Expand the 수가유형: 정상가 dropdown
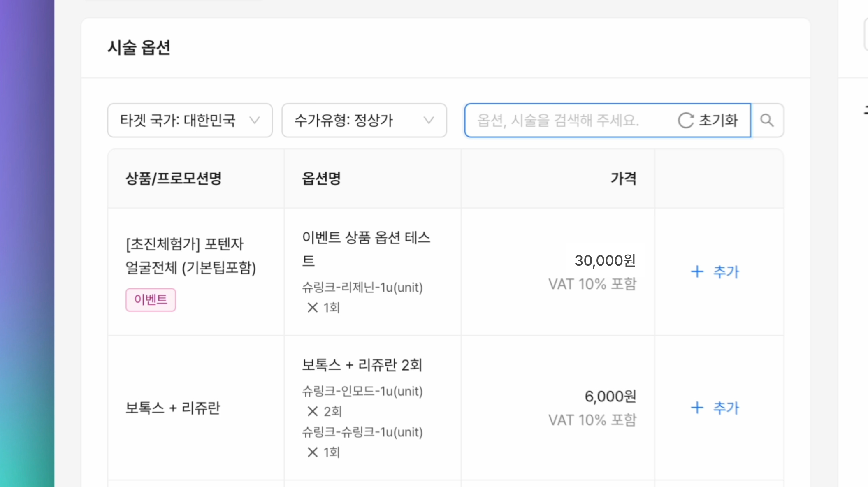The image size is (868, 487). point(364,120)
